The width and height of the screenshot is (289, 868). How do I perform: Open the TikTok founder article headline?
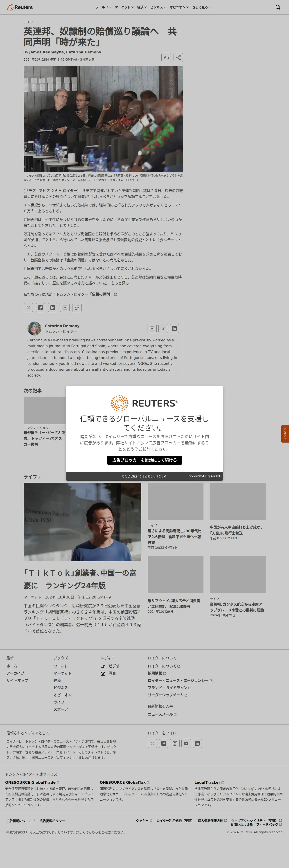tap(80, 579)
